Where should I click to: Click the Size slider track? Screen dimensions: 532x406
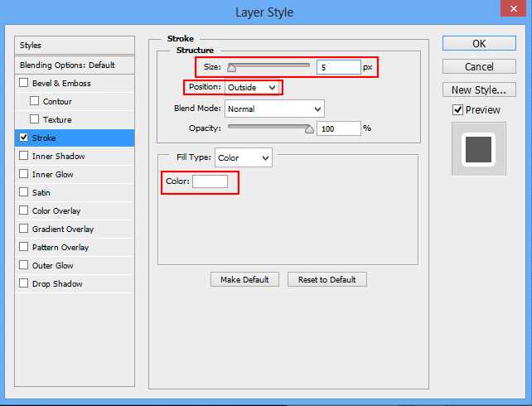[269, 65]
